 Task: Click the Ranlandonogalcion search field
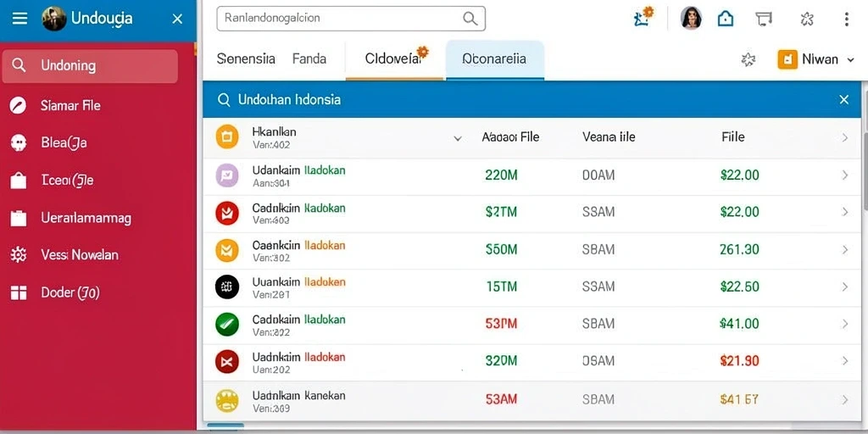pos(350,19)
